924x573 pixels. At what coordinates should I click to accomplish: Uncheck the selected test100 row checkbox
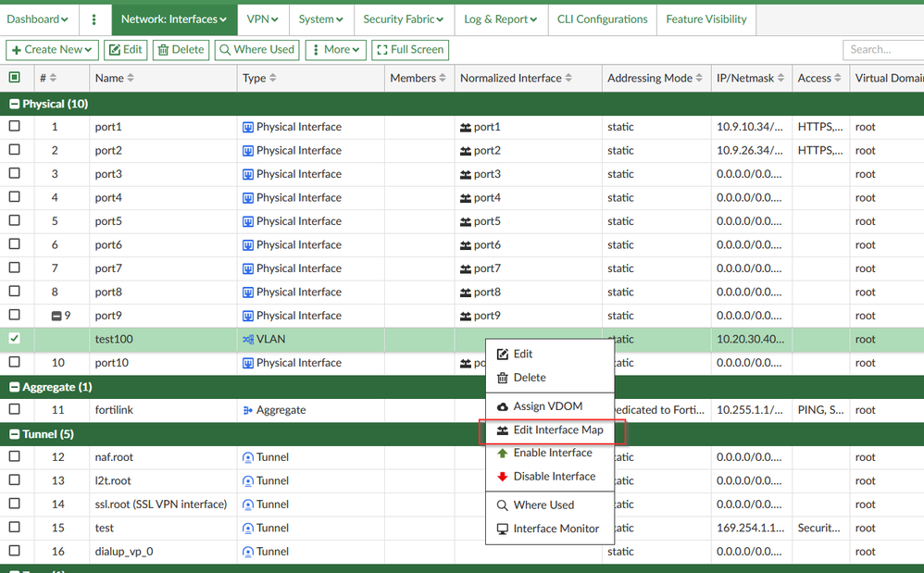pos(15,339)
